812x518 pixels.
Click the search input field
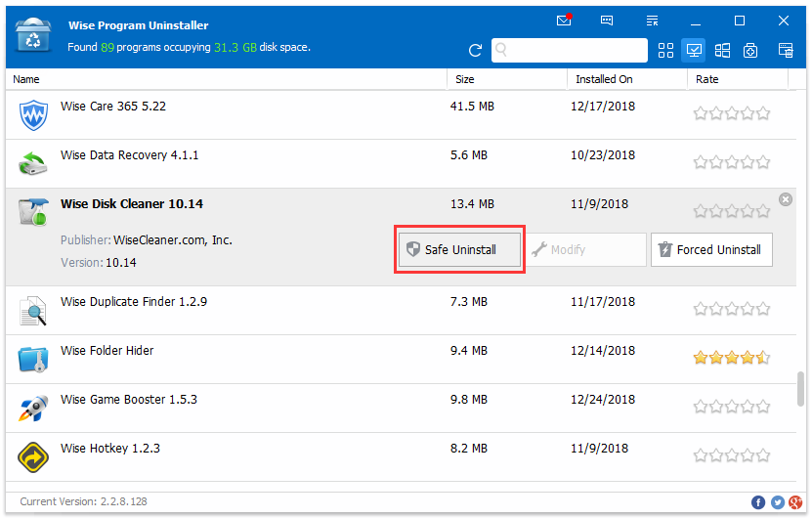click(x=569, y=50)
